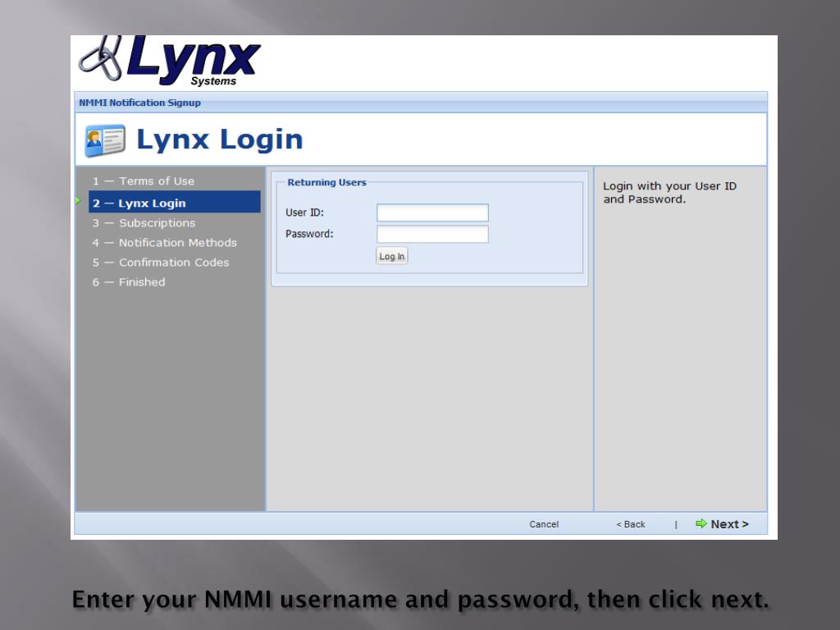Viewport: 840px width, 630px height.
Task: Click Cancel in the bottom bar
Action: [544, 524]
